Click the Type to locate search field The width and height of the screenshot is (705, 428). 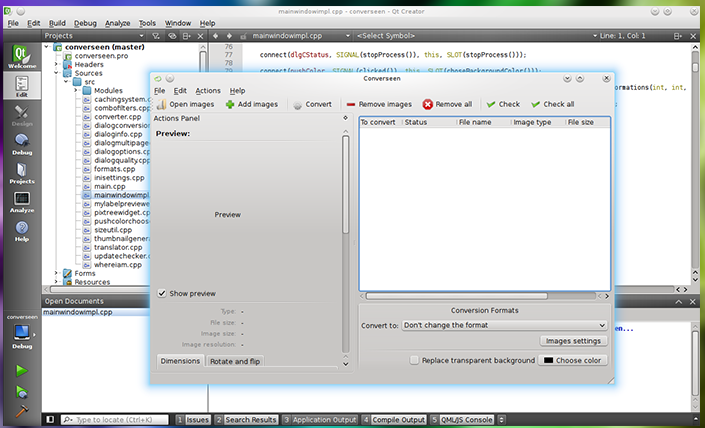tap(115, 419)
